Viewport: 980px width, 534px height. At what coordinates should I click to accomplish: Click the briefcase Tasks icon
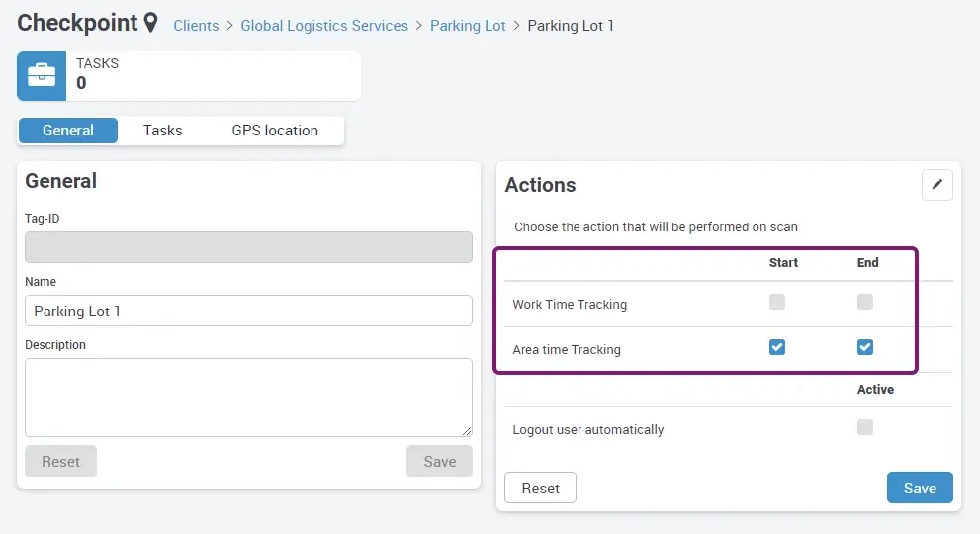tap(42, 76)
